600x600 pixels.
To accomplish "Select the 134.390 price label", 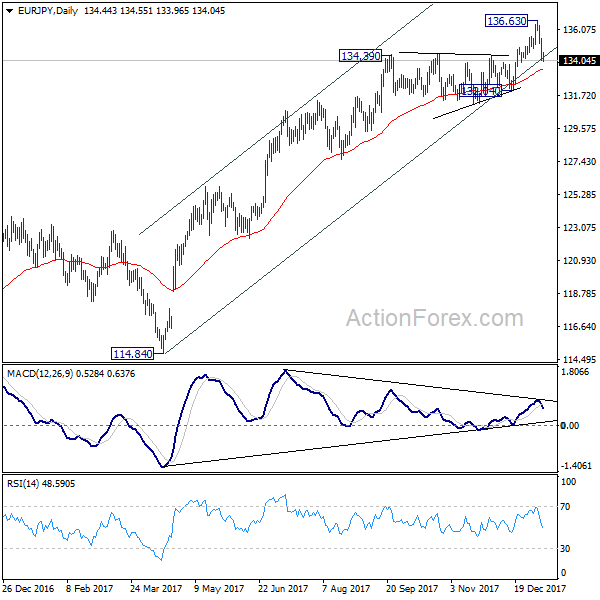I will click(360, 56).
